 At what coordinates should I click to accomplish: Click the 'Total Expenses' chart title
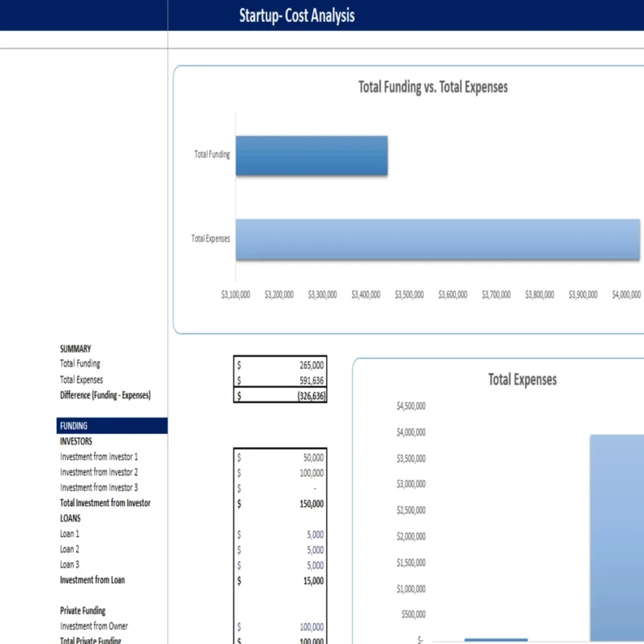pyautogui.click(x=521, y=380)
